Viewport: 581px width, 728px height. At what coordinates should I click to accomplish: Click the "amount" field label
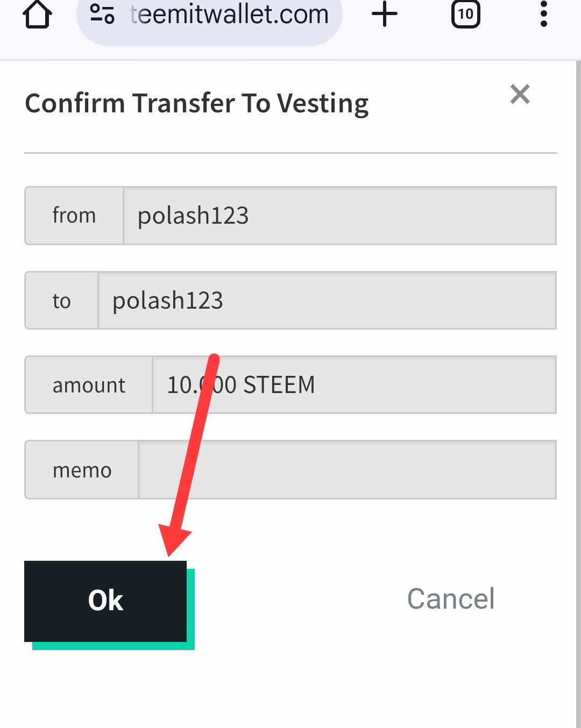(x=89, y=385)
